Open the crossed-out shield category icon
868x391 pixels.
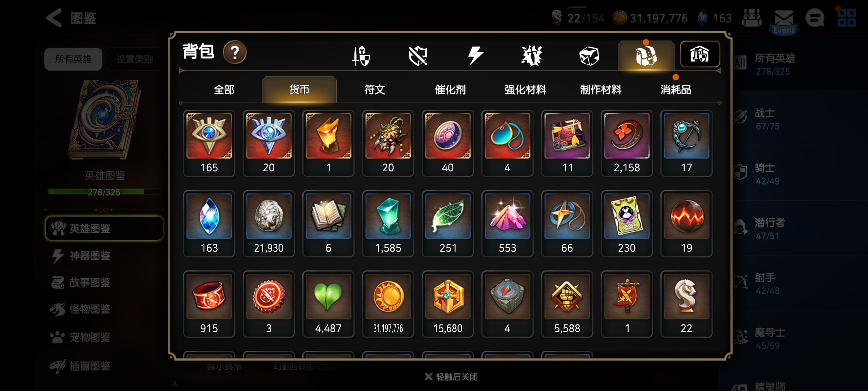pos(418,56)
